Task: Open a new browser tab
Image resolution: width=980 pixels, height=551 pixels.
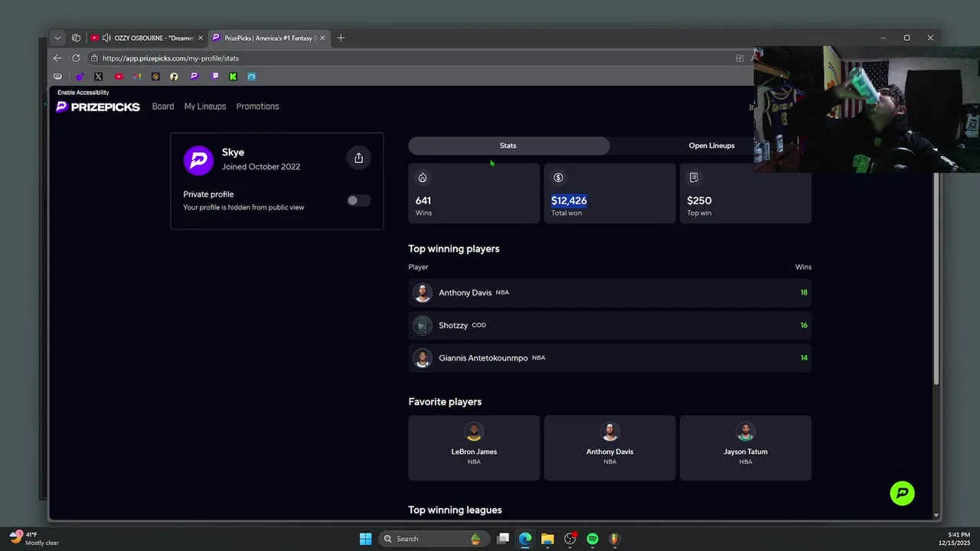Action: coord(341,37)
